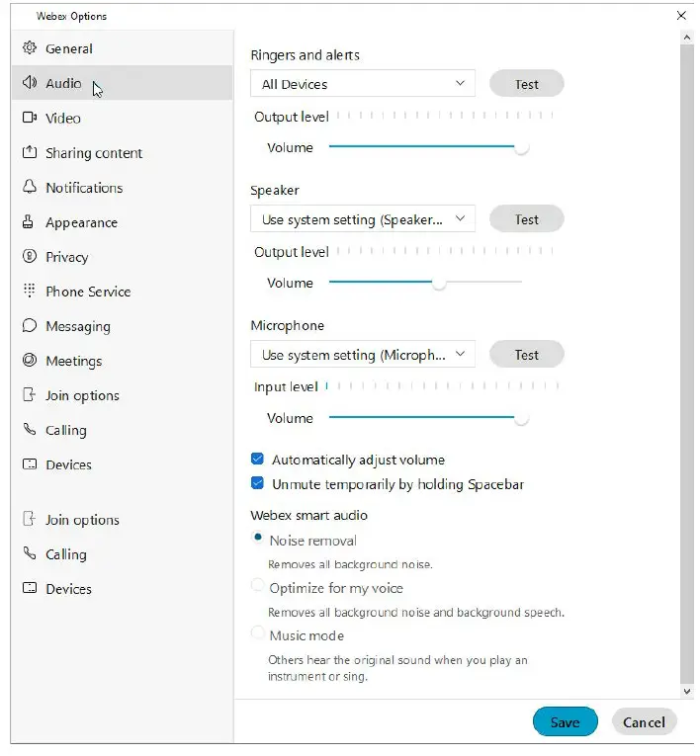Select the Noise removal radio button
This screenshot has width=700, height=756.
pos(258,538)
